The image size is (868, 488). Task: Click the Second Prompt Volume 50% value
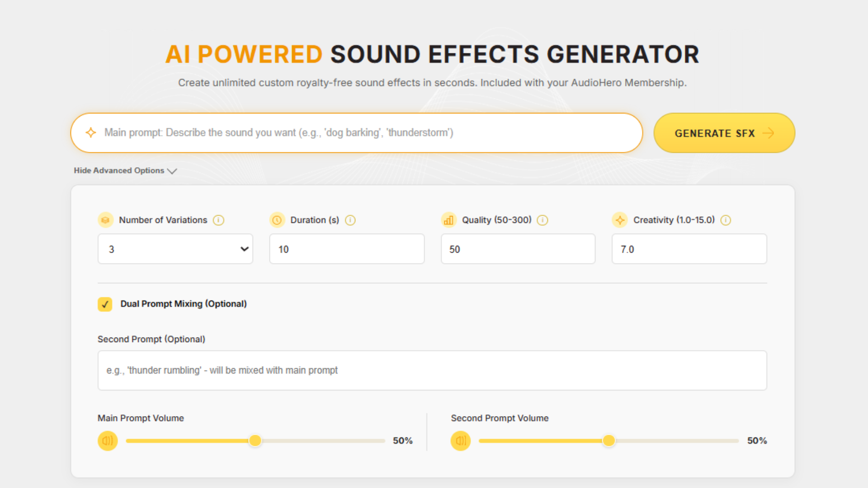pyautogui.click(x=757, y=441)
